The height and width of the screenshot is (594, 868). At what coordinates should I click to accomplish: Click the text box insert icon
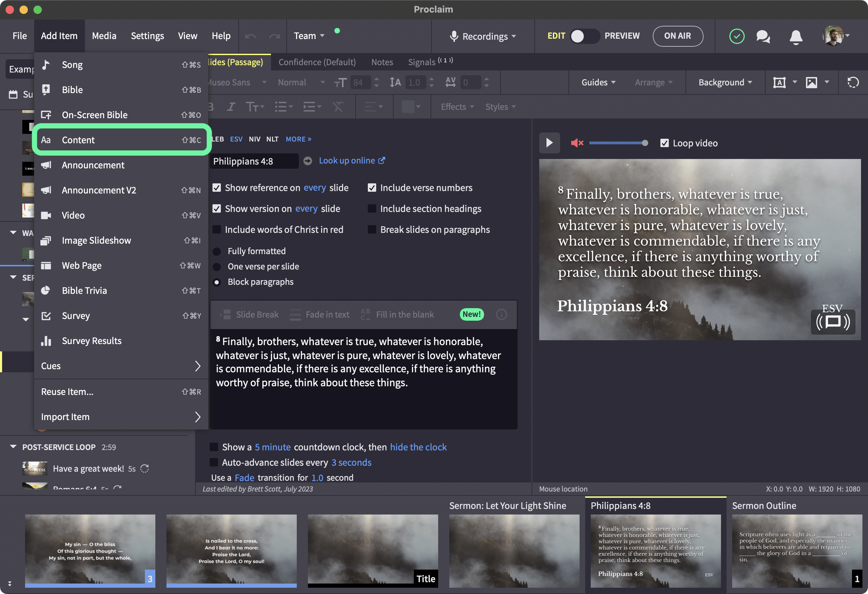(x=779, y=82)
